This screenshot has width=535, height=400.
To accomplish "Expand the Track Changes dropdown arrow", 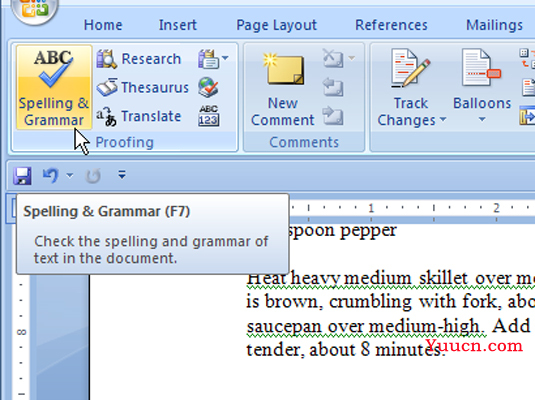I will (x=443, y=119).
